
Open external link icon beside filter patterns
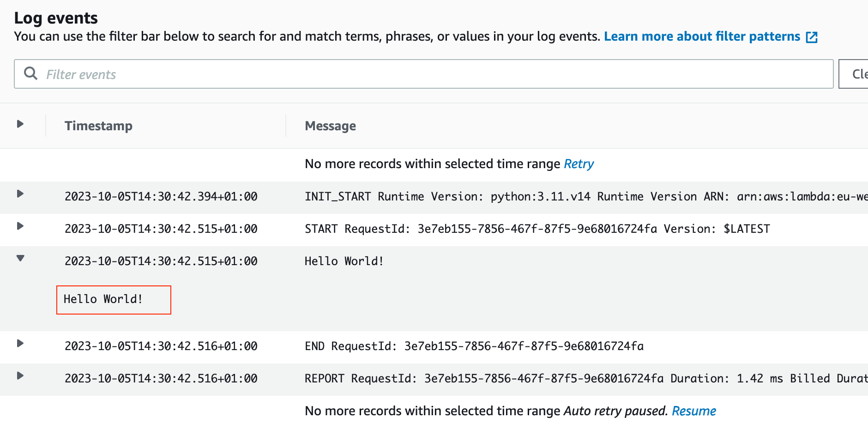(812, 37)
